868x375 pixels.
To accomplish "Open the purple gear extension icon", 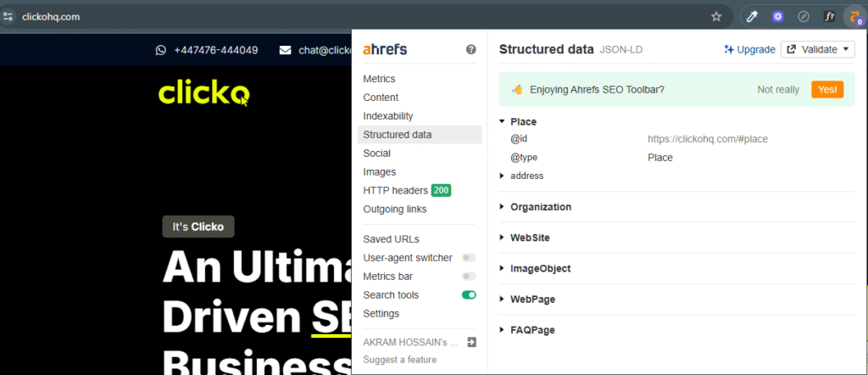I will 778,17.
